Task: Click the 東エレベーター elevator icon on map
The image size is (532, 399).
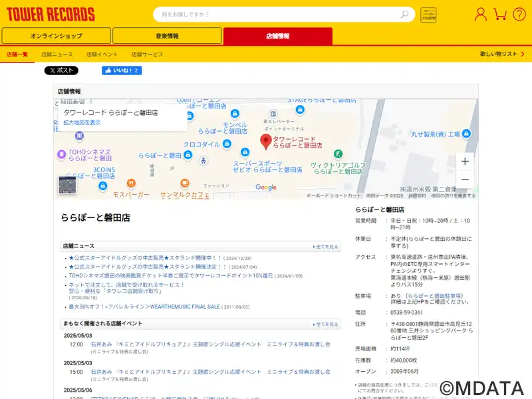Action: tap(273, 114)
